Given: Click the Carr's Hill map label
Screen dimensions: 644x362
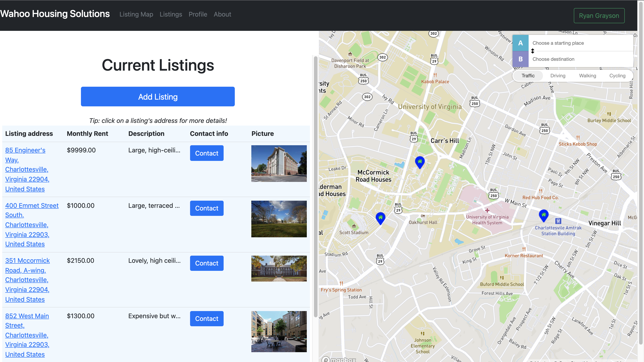Looking at the screenshot, I should [x=445, y=141].
